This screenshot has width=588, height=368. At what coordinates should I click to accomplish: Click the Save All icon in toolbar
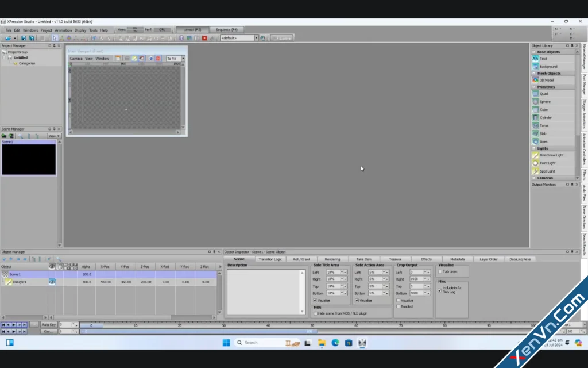click(32, 38)
